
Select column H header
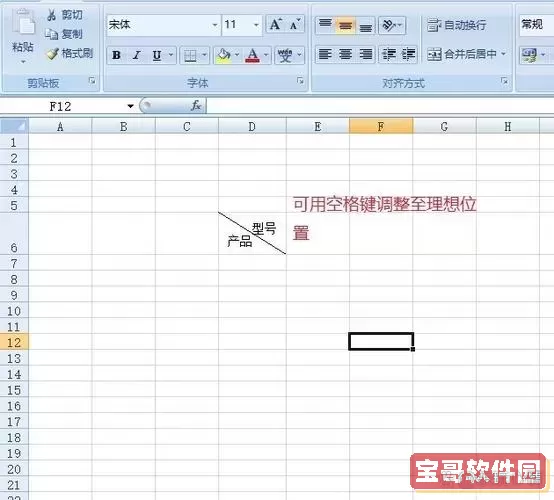click(x=508, y=127)
